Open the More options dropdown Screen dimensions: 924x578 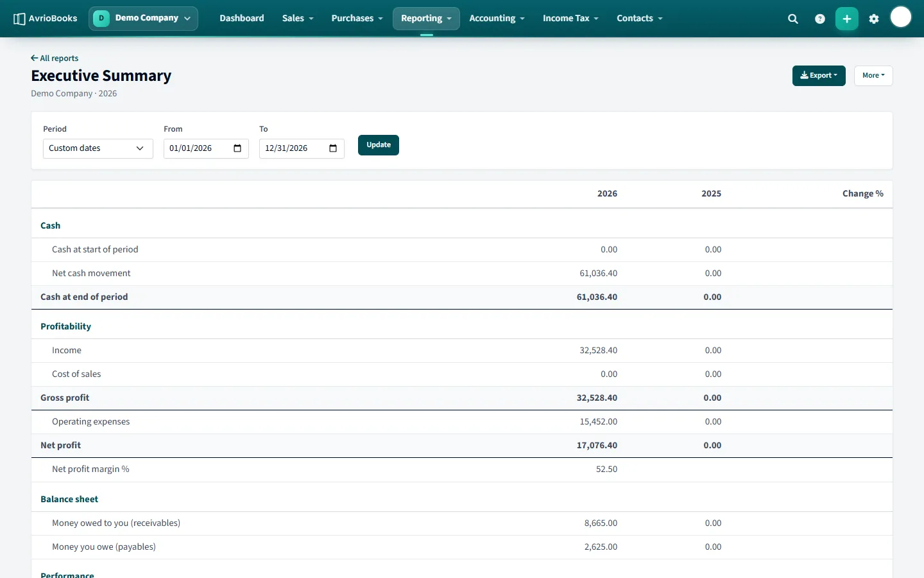[x=873, y=76]
